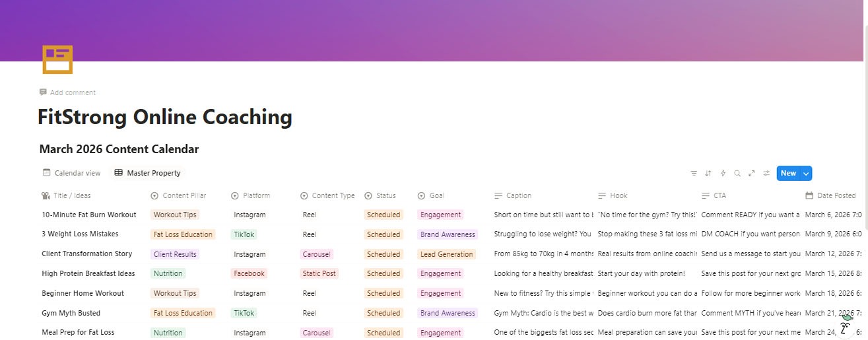Click the Client Results pillar tag
Image resolution: width=868 pixels, height=340 pixels.
coord(175,254)
